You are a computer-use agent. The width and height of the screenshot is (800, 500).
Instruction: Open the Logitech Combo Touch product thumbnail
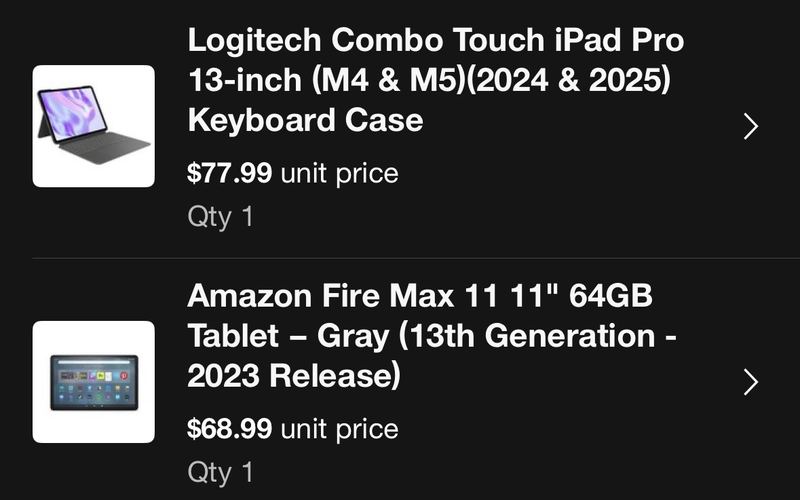[x=93, y=126]
